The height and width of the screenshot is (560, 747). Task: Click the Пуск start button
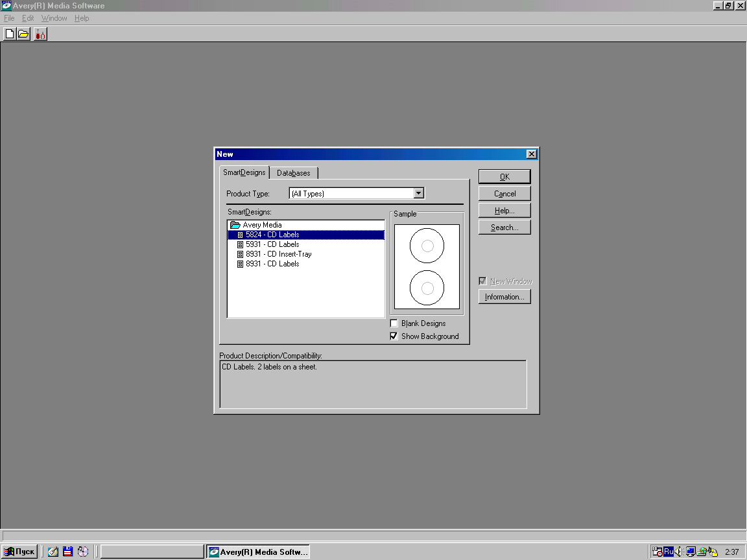pos(19,552)
